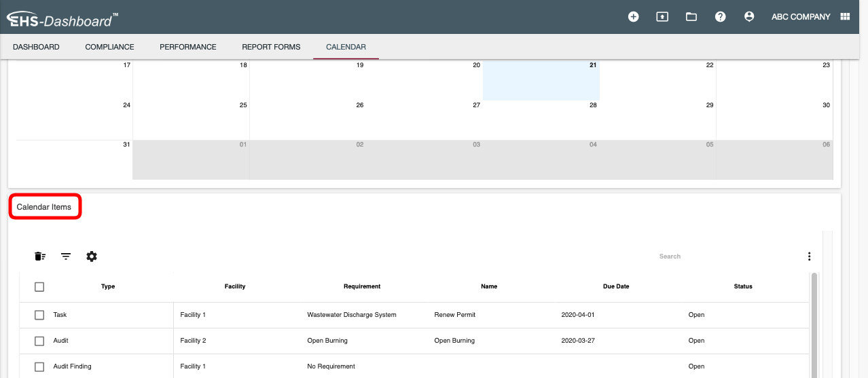This screenshot has width=868, height=378.
Task: Check the Task row checkbox
Action: pyautogui.click(x=39, y=315)
